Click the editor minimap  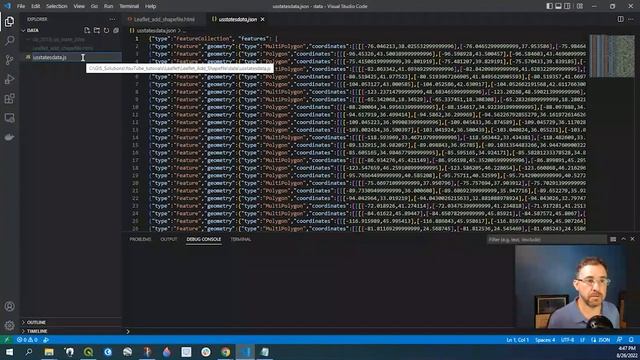(x=611, y=56)
